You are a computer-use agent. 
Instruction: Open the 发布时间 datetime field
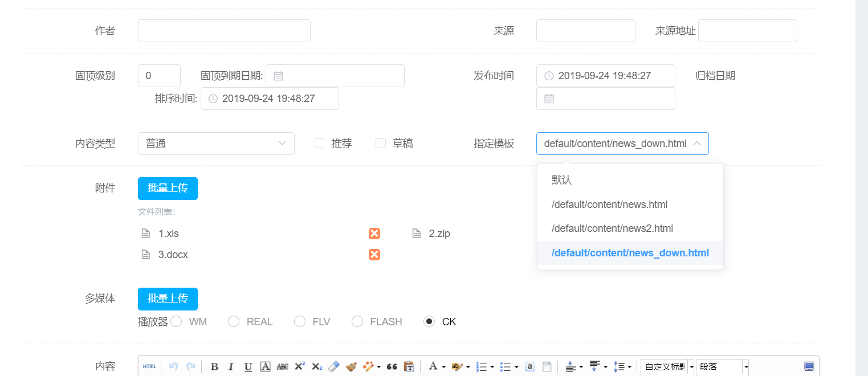pos(606,76)
